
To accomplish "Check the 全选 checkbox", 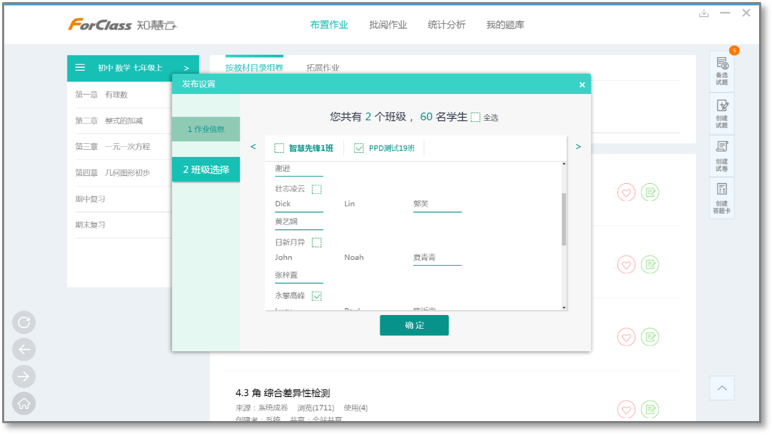I will point(476,117).
